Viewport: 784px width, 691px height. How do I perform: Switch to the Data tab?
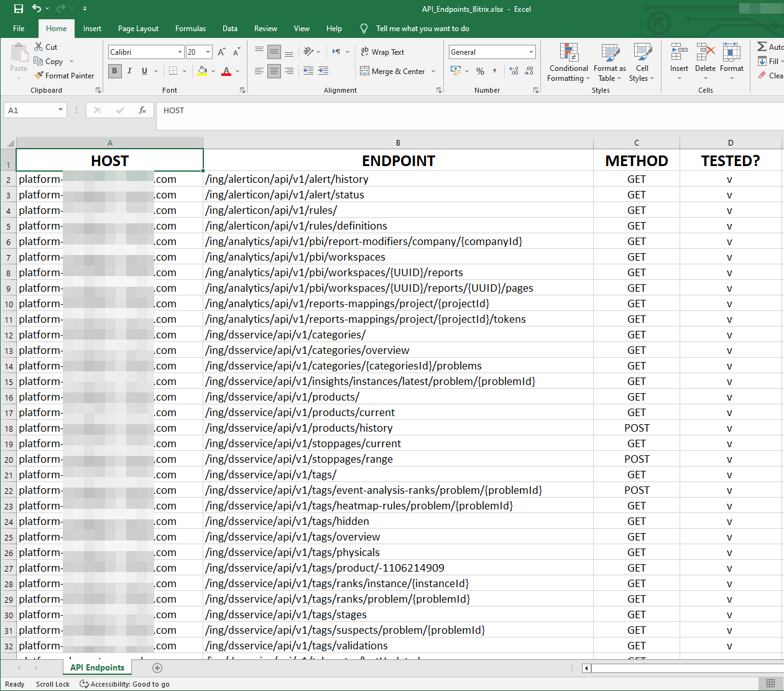click(230, 28)
